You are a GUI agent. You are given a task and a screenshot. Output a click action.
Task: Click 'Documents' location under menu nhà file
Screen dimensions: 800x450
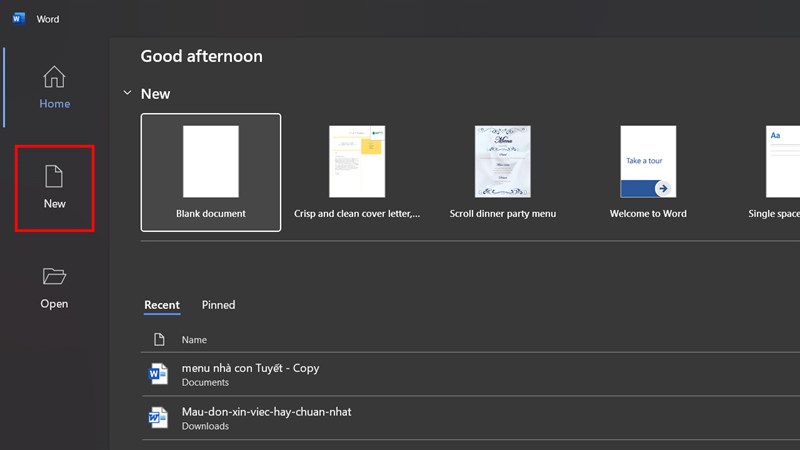(x=205, y=382)
